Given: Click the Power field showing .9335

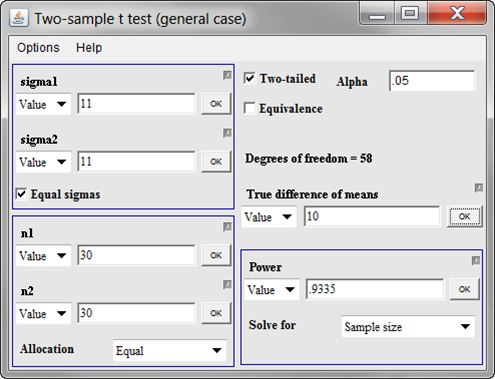Looking at the screenshot, I should [x=375, y=289].
